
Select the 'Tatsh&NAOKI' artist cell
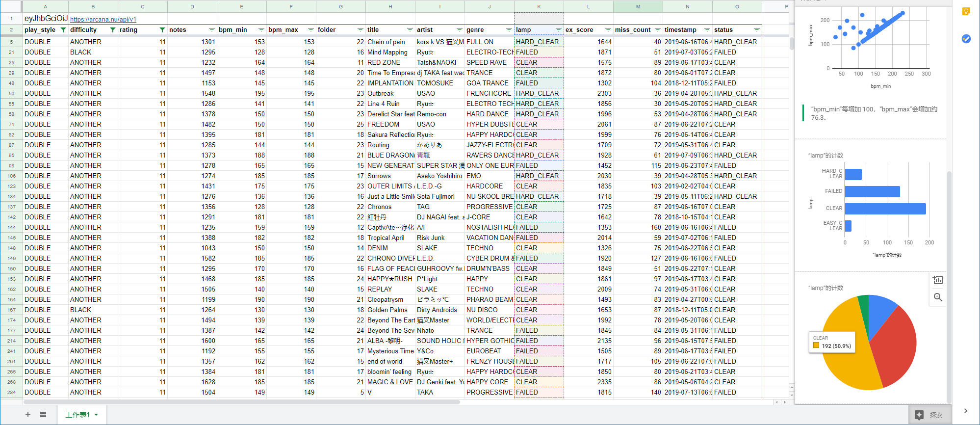click(x=439, y=62)
